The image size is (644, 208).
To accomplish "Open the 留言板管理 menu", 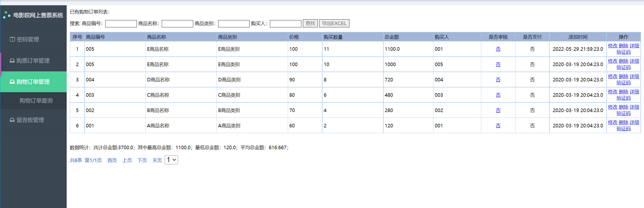I will 33,120.
